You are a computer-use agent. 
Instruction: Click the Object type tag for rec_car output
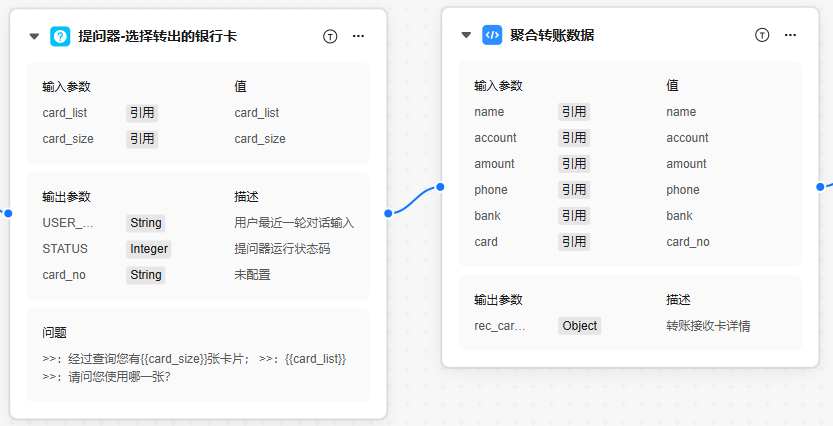point(579,326)
